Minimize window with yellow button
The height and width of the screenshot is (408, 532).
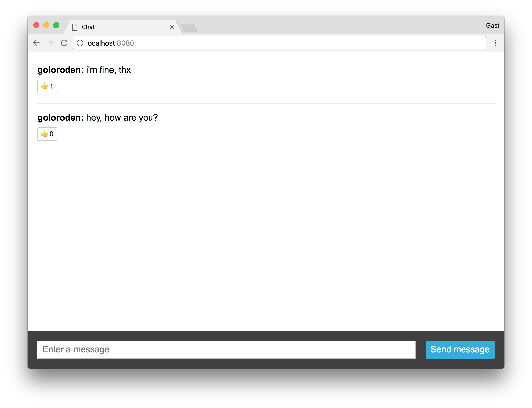pyautogui.click(x=46, y=25)
